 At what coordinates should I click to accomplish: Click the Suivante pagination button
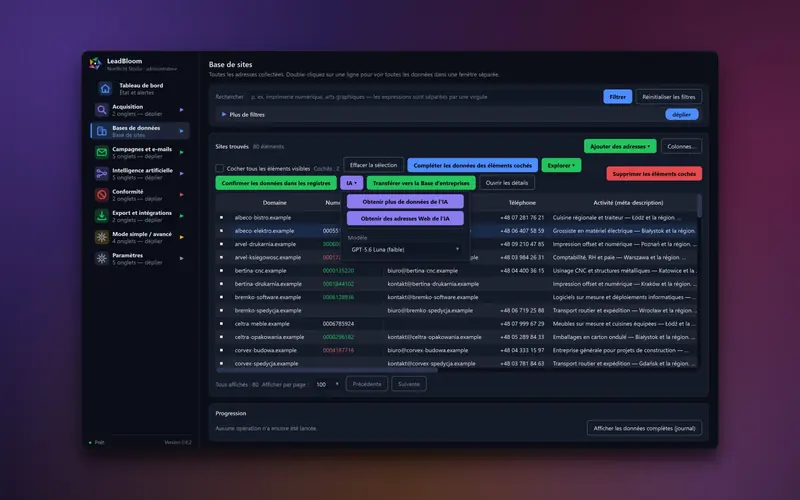tap(409, 384)
